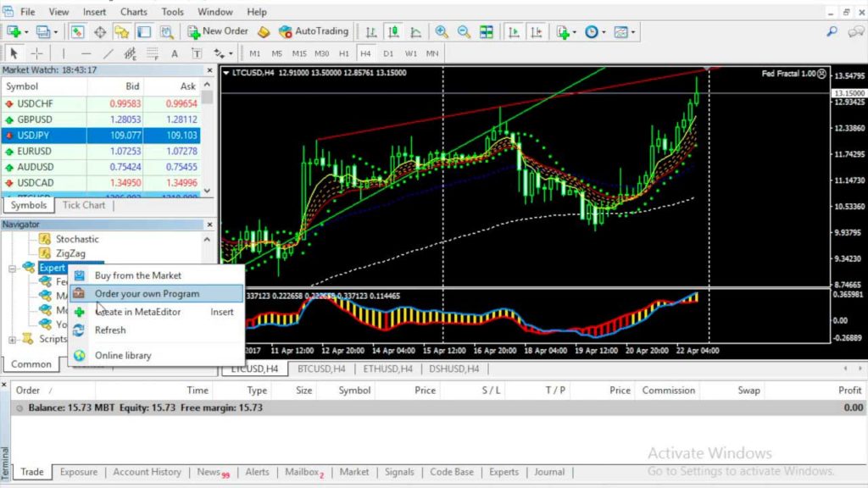Click the Tile Windows icon
Viewport: 868px width, 488px height.
(486, 31)
